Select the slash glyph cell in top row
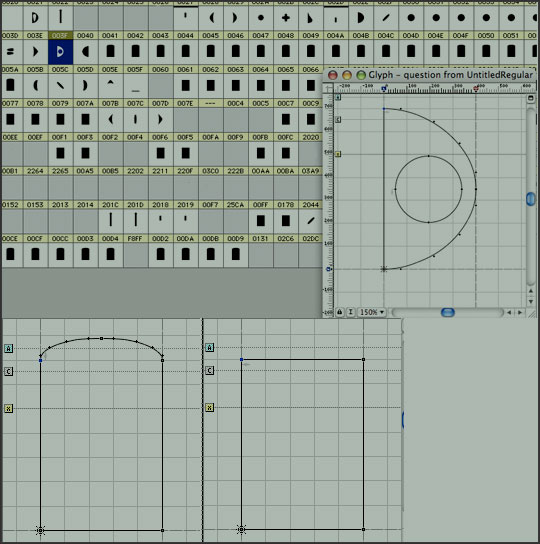 [x=386, y=18]
